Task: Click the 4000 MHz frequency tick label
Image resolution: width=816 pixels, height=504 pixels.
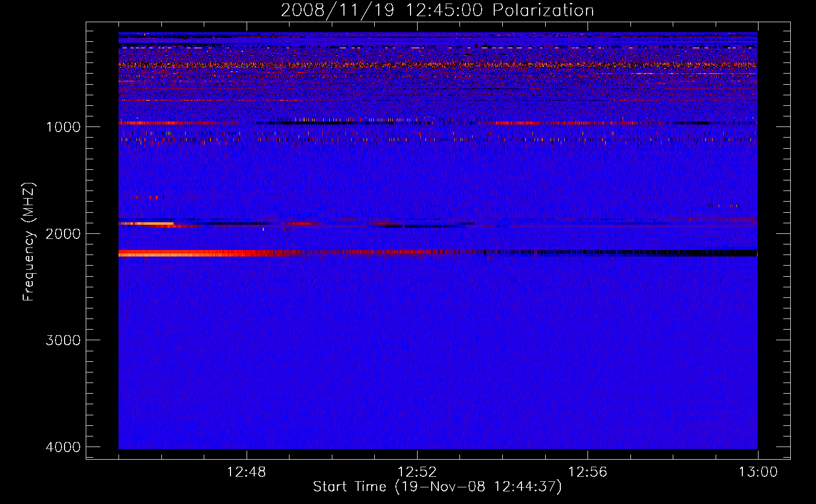Action: (63, 447)
